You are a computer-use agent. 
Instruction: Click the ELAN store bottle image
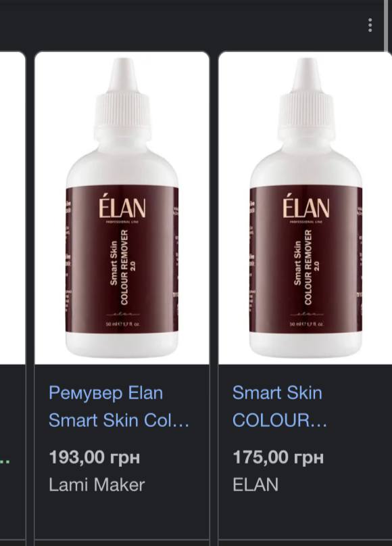305,208
